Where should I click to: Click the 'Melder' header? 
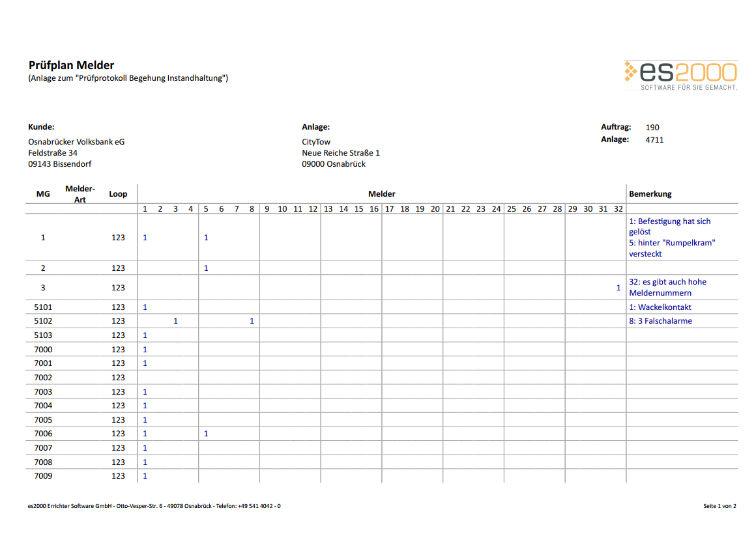coord(382,194)
